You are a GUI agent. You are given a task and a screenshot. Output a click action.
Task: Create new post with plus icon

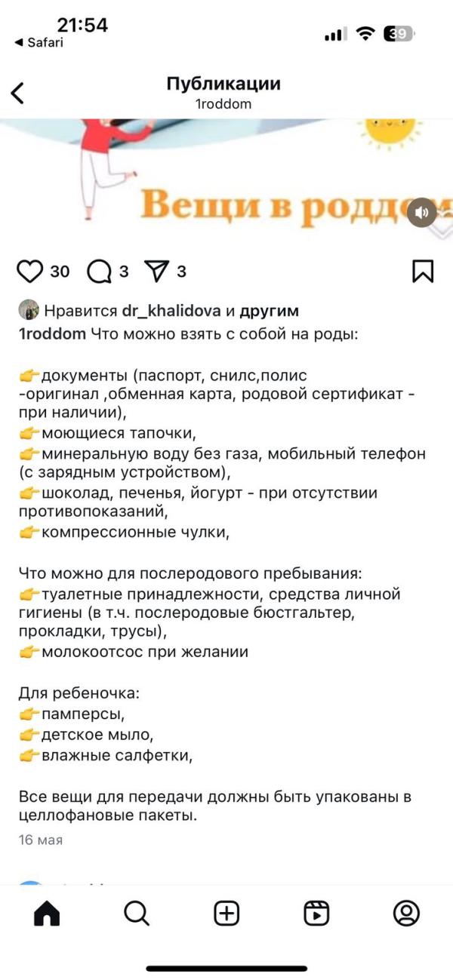tap(226, 914)
